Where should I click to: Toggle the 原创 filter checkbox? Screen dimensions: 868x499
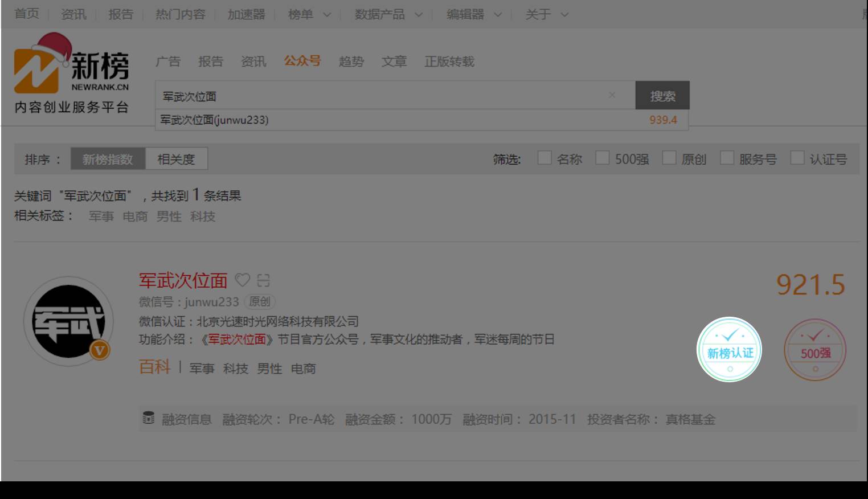point(669,158)
